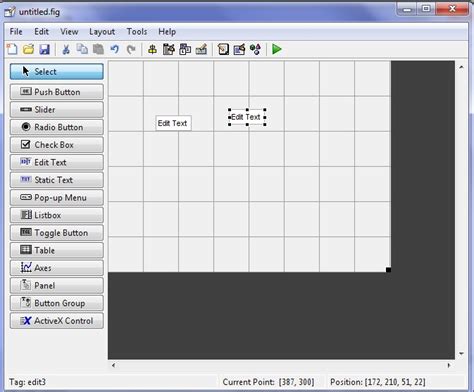Click the selected Edit Text box with handles
Image resolution: width=474 pixels, height=392 pixels.
click(x=247, y=117)
